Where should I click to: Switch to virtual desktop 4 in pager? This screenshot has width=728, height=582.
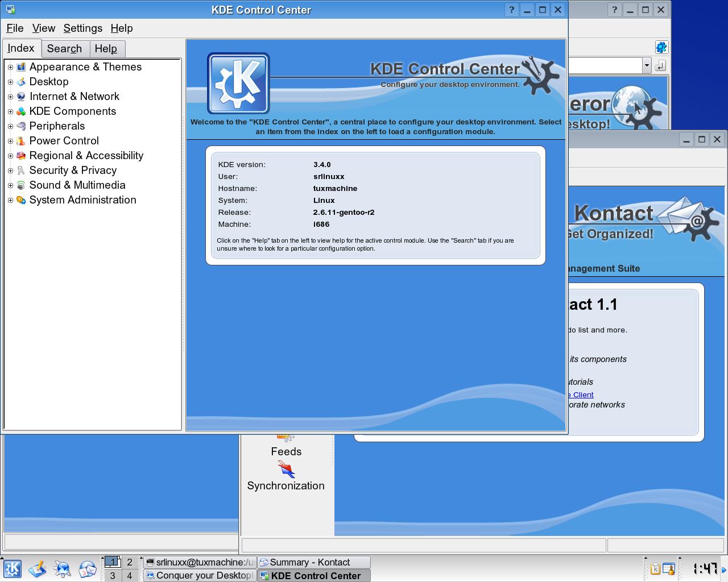(130, 576)
